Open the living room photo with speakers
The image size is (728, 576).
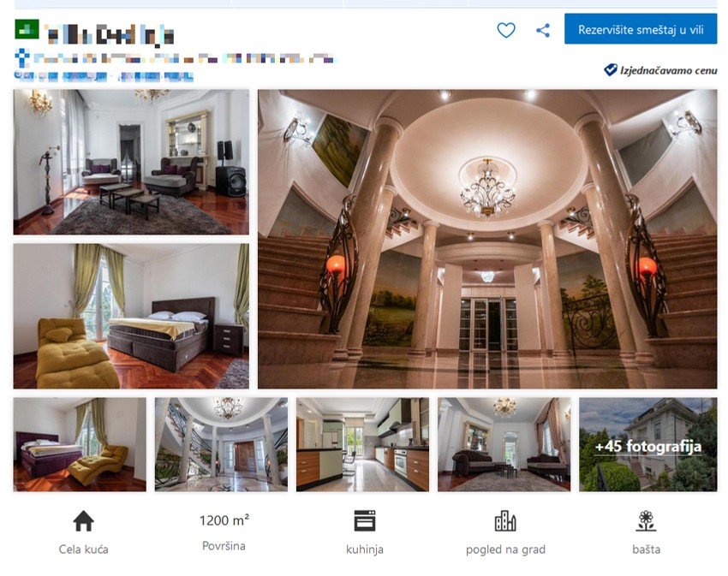coord(131,162)
